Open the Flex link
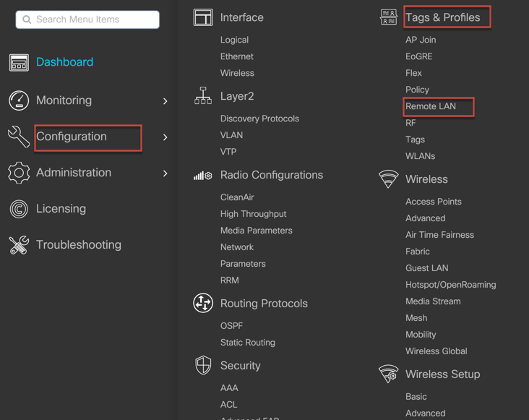529x420 pixels. pyautogui.click(x=413, y=73)
